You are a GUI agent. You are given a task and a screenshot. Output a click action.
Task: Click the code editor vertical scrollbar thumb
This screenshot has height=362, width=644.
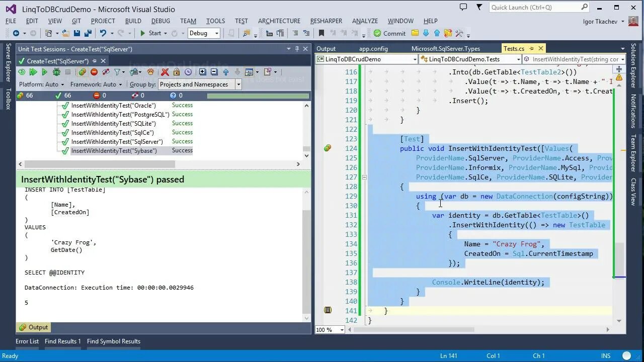(x=619, y=258)
